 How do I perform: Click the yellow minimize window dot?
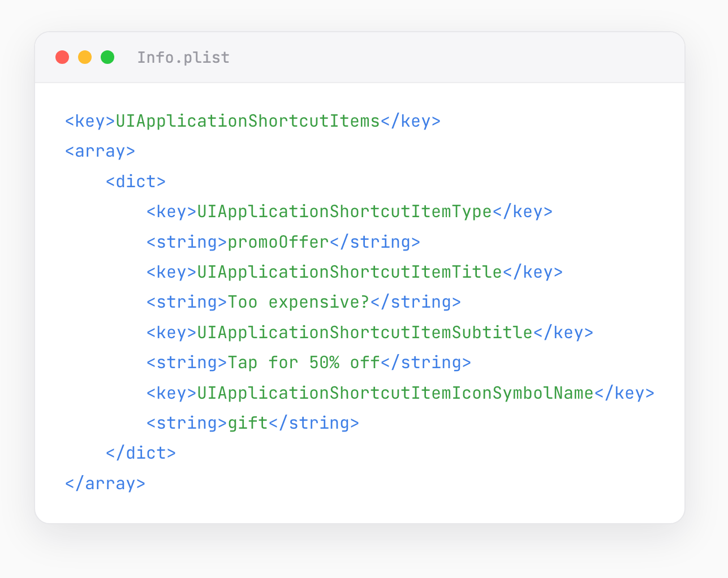[85, 57]
